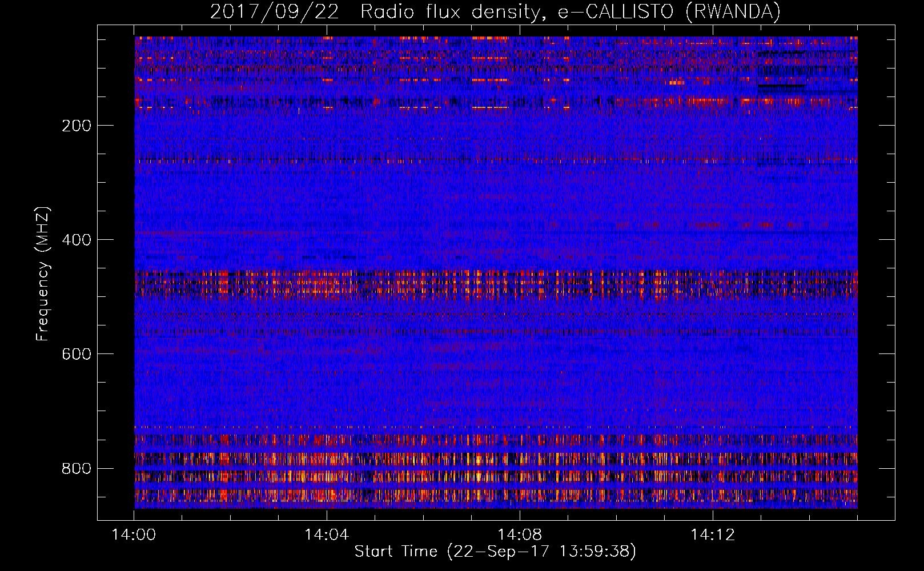
Task: Click the plot title mentioning e-CALLISTO (RWANDA)
Action: (495, 12)
